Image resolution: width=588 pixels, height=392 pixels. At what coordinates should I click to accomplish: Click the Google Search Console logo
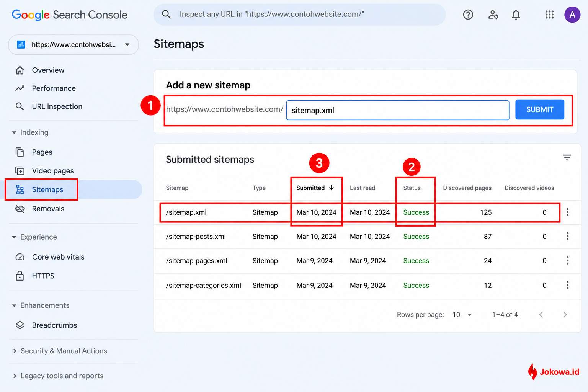(x=70, y=15)
